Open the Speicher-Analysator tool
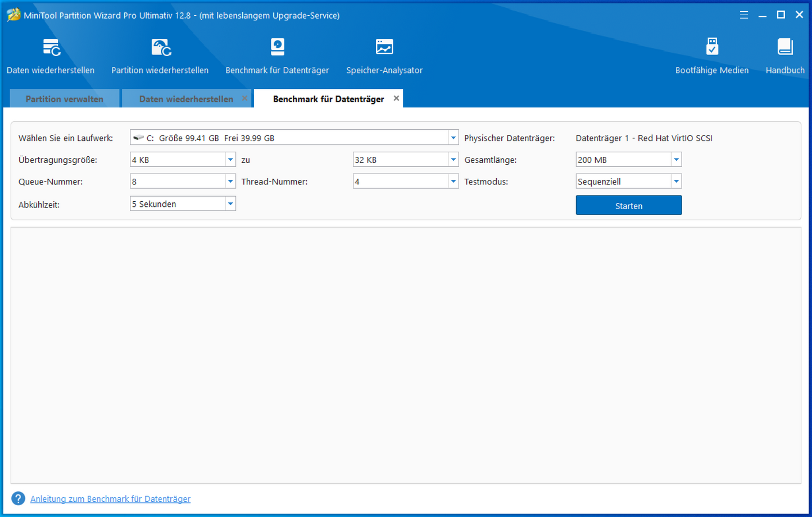This screenshot has width=812, height=517. click(x=384, y=48)
